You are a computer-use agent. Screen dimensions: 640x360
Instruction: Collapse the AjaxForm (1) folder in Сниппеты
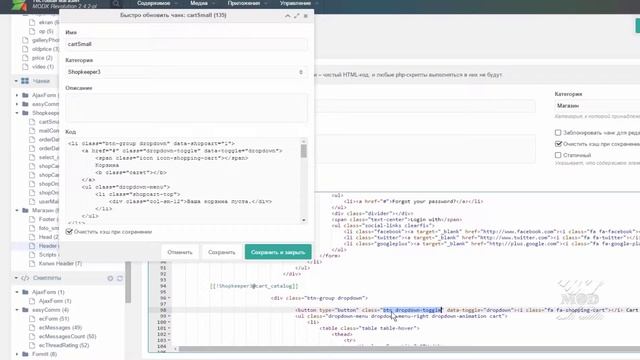(x=17, y=292)
